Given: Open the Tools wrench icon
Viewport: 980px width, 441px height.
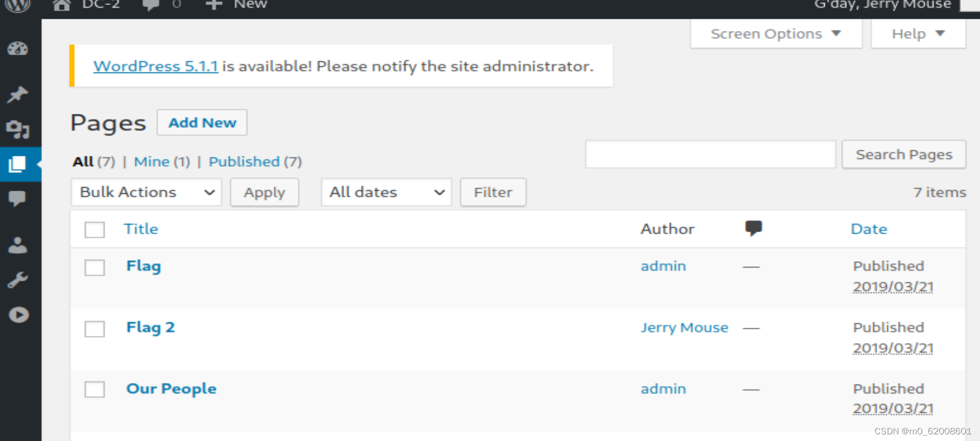Looking at the screenshot, I should (x=18, y=280).
